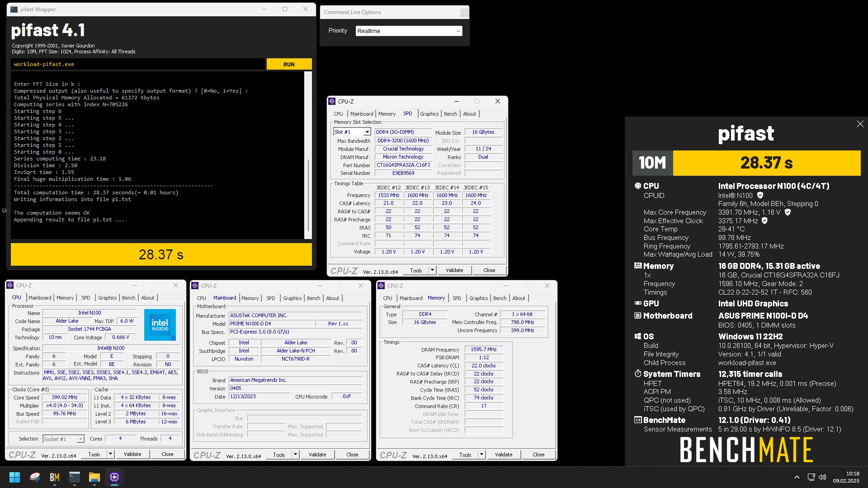The width and height of the screenshot is (868, 488).
Task: Click Validate in CPU-Z CPU window
Action: 132,454
